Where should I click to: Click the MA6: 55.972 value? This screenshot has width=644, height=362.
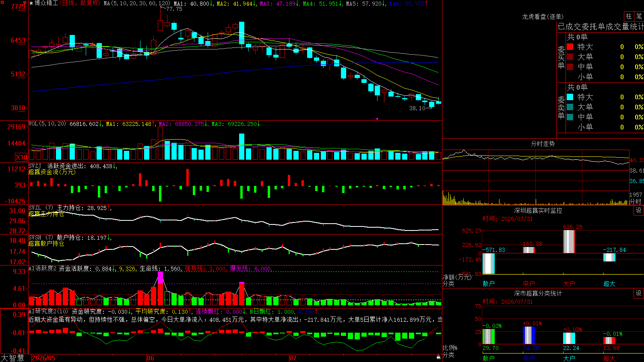click(409, 3)
